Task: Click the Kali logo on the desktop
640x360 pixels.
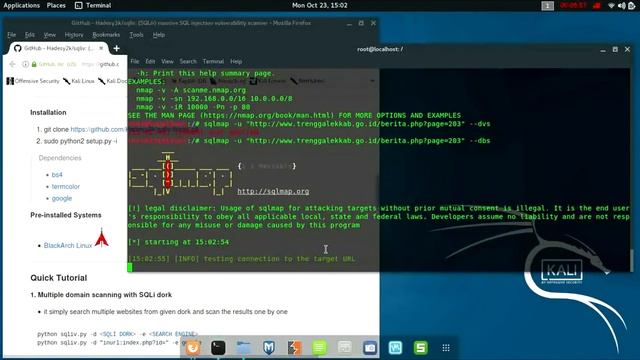Action: click(x=562, y=271)
